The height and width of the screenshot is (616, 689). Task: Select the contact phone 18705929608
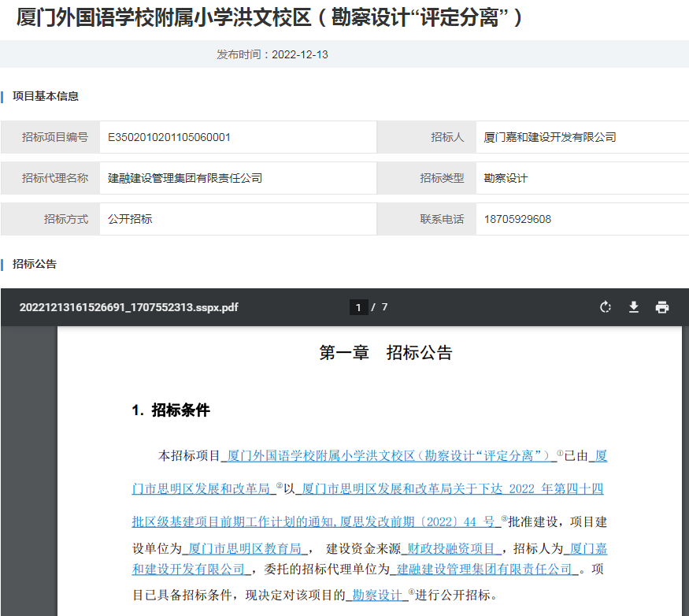click(517, 219)
